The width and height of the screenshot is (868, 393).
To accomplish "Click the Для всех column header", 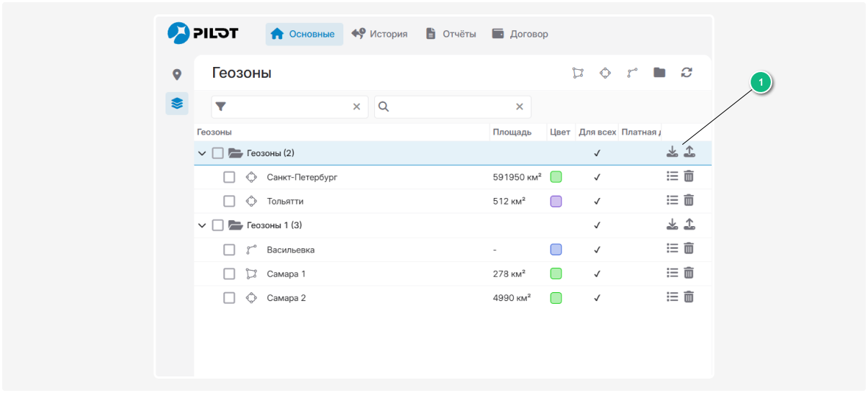I will click(597, 132).
